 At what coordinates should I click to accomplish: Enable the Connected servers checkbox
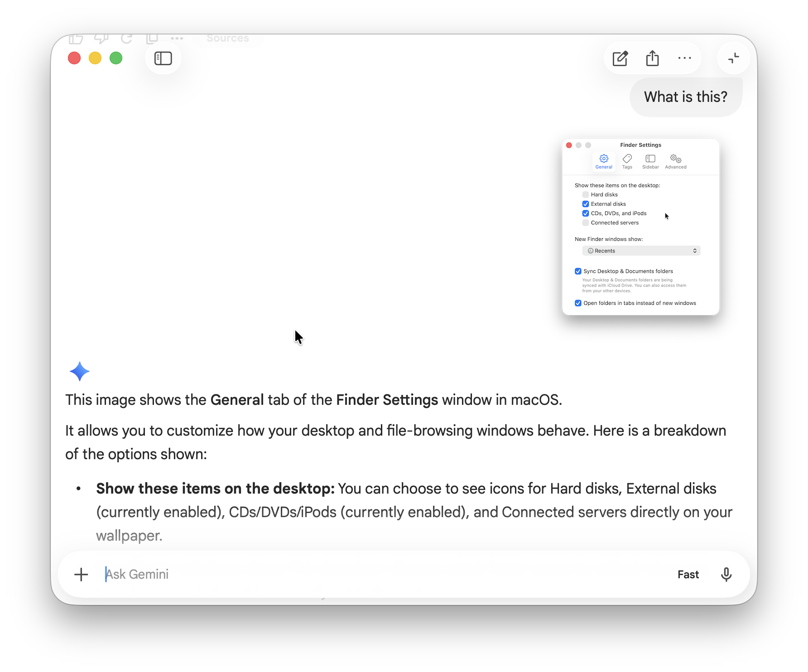(x=585, y=222)
